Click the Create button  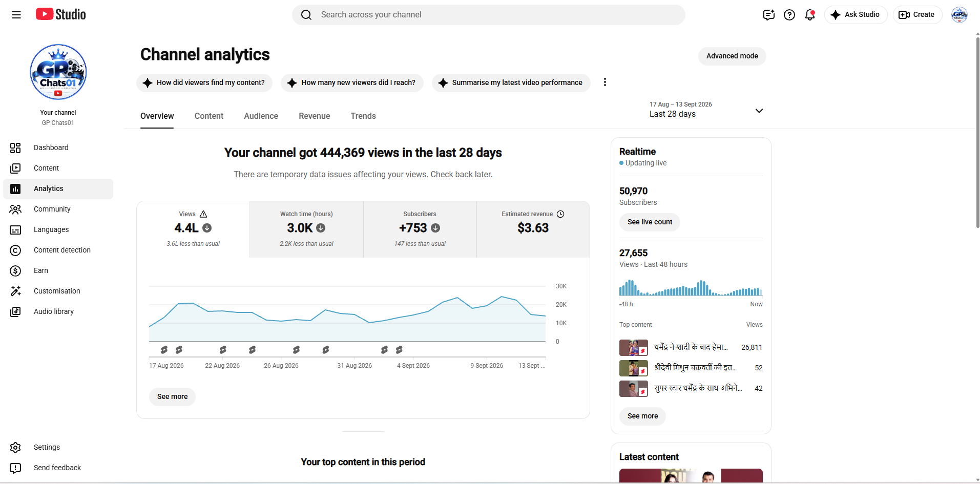point(917,15)
